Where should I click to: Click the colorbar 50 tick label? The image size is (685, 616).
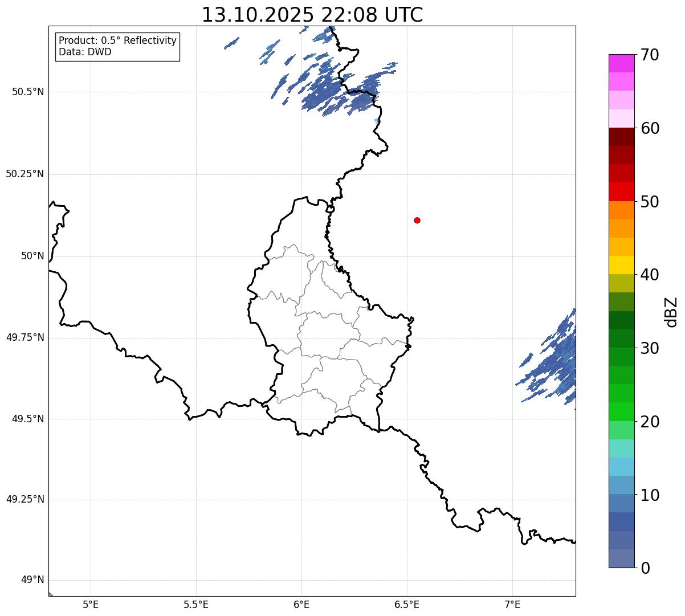pos(650,202)
